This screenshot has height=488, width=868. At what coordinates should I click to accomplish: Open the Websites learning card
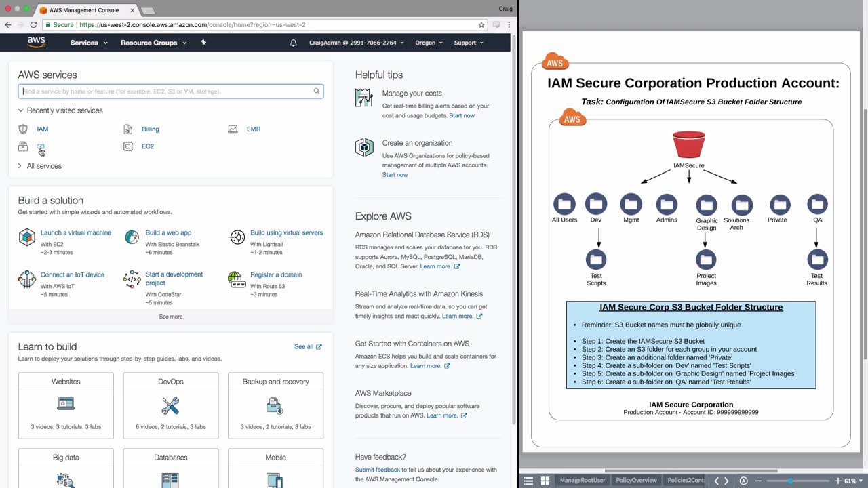point(66,405)
